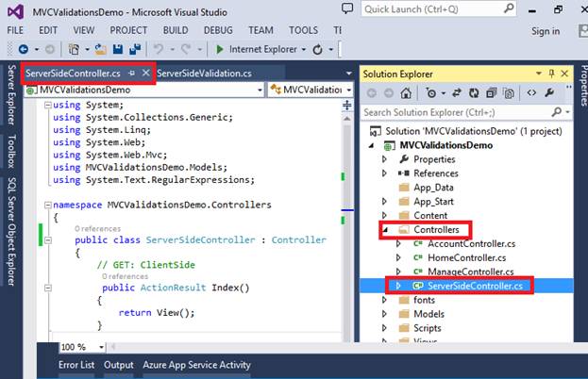This screenshot has height=379, width=588.
Task: Open the Internet Explorer browser dropdown
Action: coord(304,49)
